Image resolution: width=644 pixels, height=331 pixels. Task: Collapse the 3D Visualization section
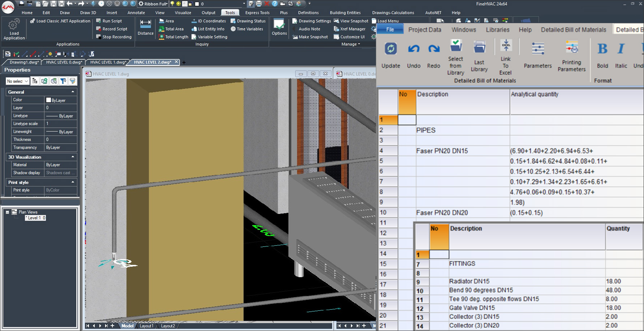tap(73, 157)
